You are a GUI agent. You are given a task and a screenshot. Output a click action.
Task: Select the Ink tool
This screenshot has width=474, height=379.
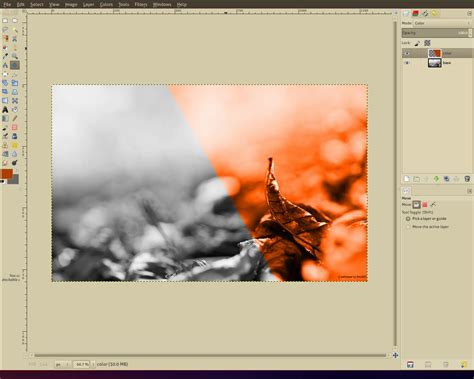[x=15, y=136]
